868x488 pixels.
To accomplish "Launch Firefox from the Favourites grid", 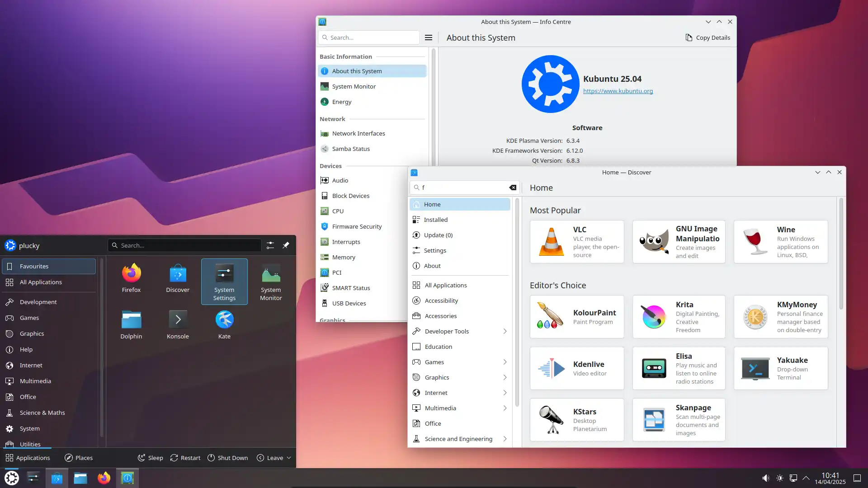I will click(x=131, y=277).
